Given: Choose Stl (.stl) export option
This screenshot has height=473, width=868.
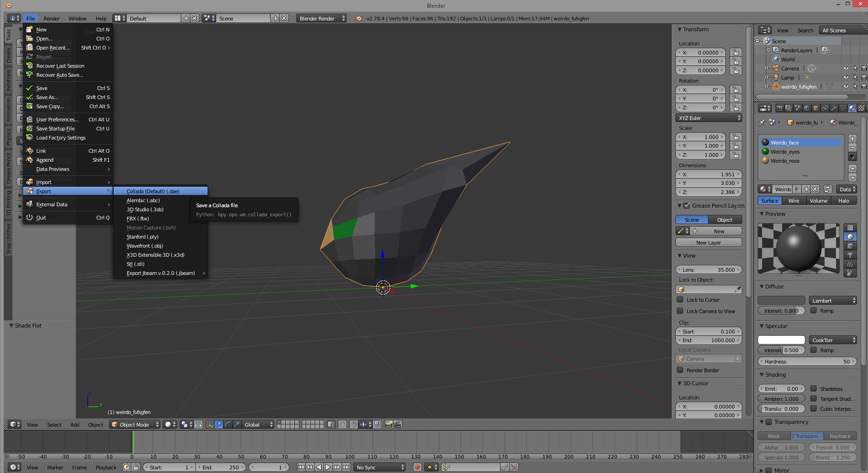Looking at the screenshot, I should [160, 264].
